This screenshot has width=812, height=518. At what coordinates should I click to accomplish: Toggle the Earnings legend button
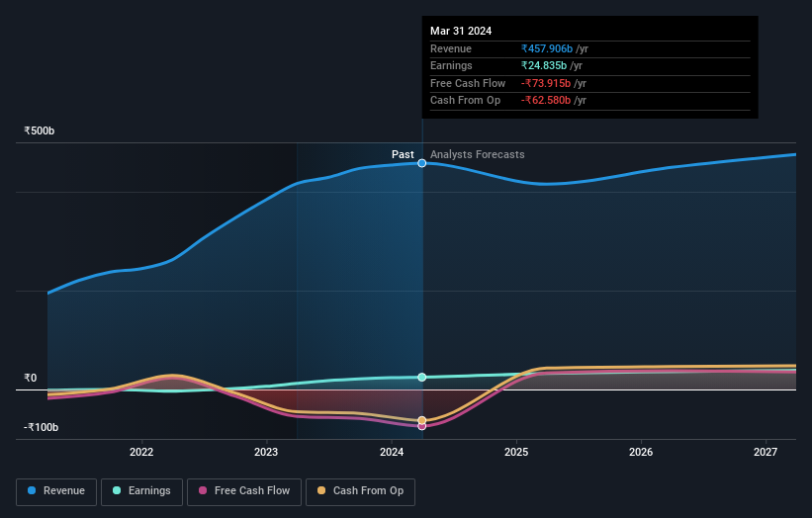[x=141, y=491]
